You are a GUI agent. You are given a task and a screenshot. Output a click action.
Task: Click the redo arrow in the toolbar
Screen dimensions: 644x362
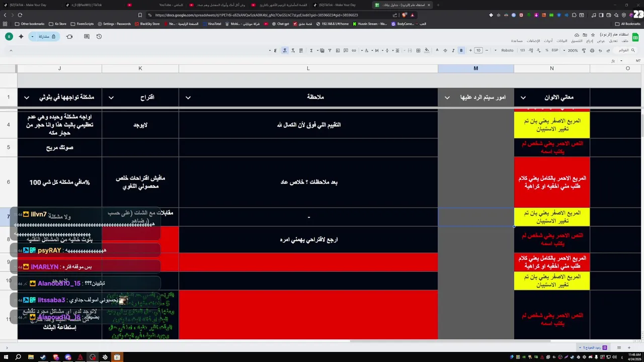(600, 50)
